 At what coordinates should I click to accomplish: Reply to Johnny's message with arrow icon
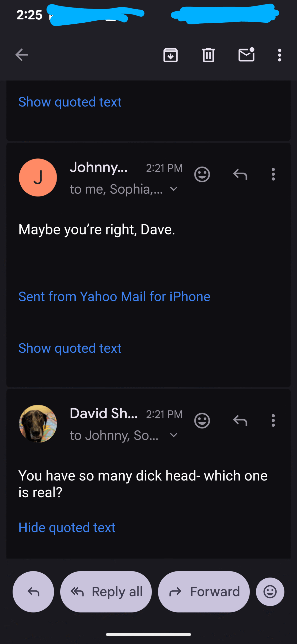click(x=240, y=174)
